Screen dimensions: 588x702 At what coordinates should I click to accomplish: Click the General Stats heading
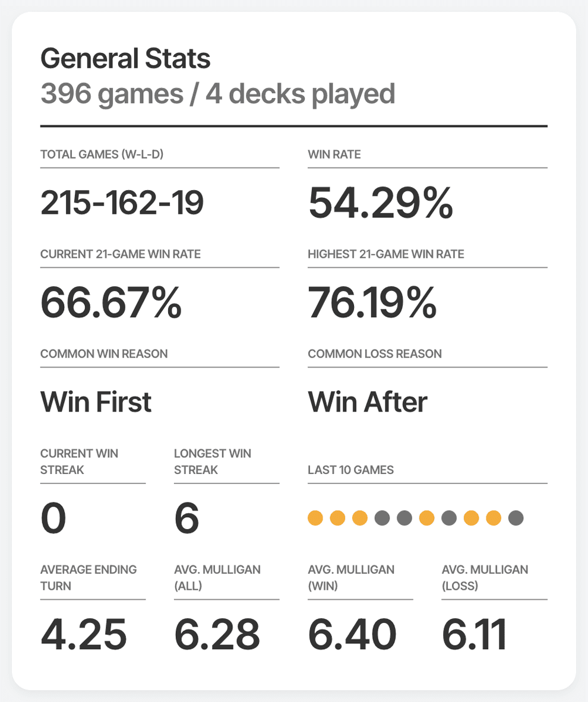125,59
